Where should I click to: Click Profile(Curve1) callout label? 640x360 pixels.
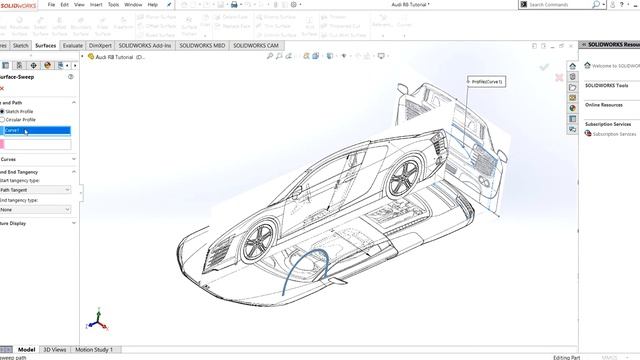point(487,82)
